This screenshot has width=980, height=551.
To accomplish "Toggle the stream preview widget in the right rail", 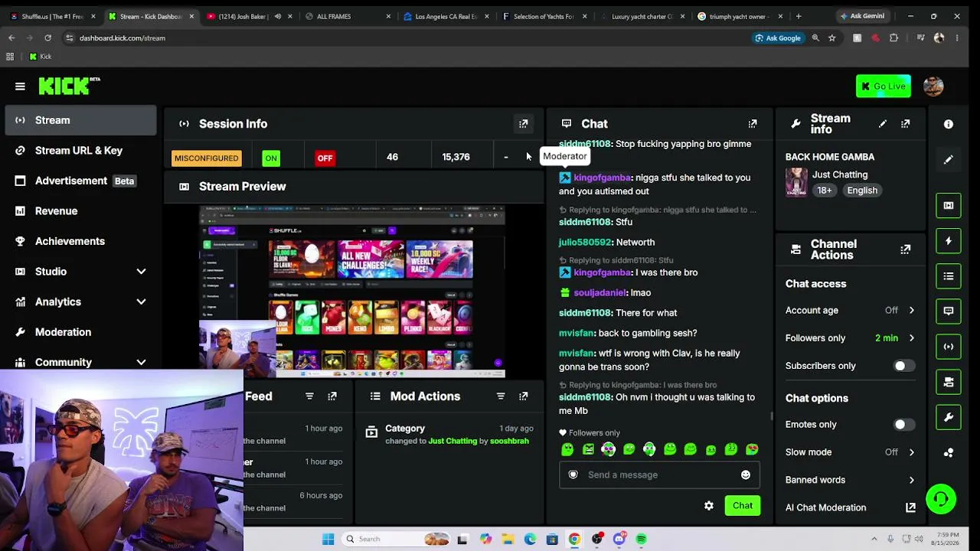I will pos(949,205).
